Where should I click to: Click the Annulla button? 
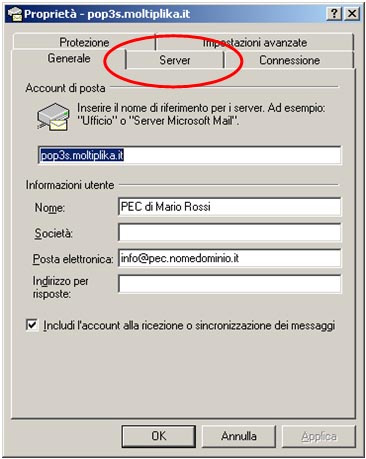pyautogui.click(x=239, y=436)
